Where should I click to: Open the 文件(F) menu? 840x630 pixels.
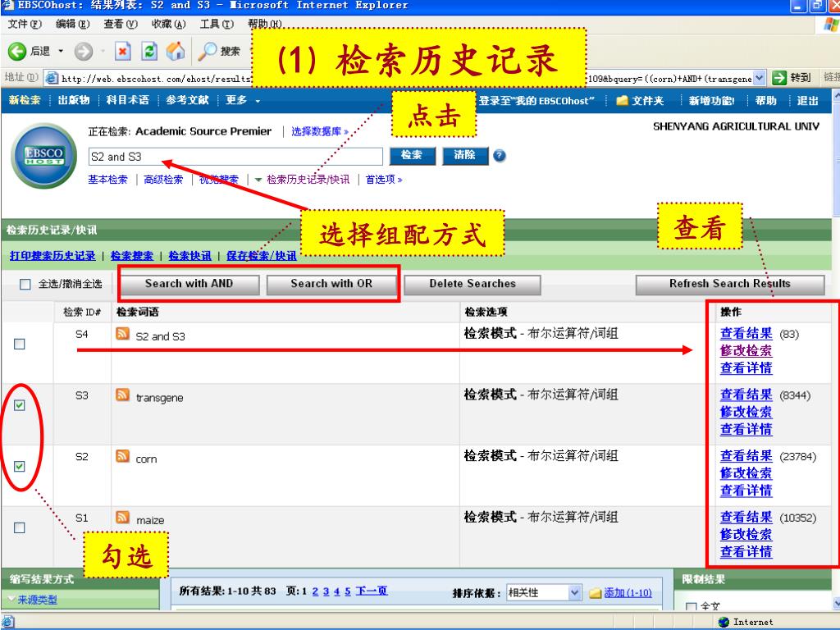click(25, 24)
